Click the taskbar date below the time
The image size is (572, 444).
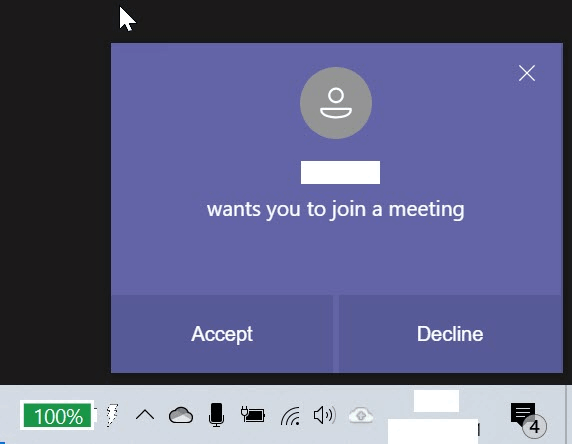(x=433, y=431)
